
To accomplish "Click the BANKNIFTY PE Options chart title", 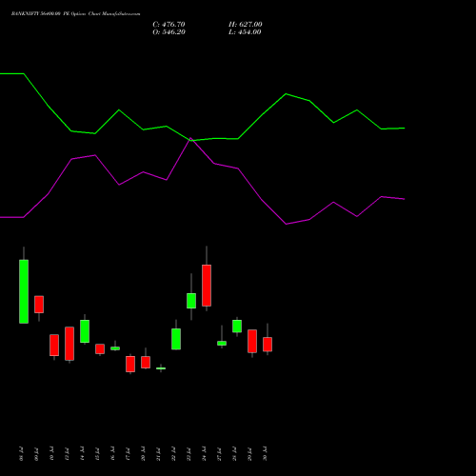I will pyautogui.click(x=75, y=14).
